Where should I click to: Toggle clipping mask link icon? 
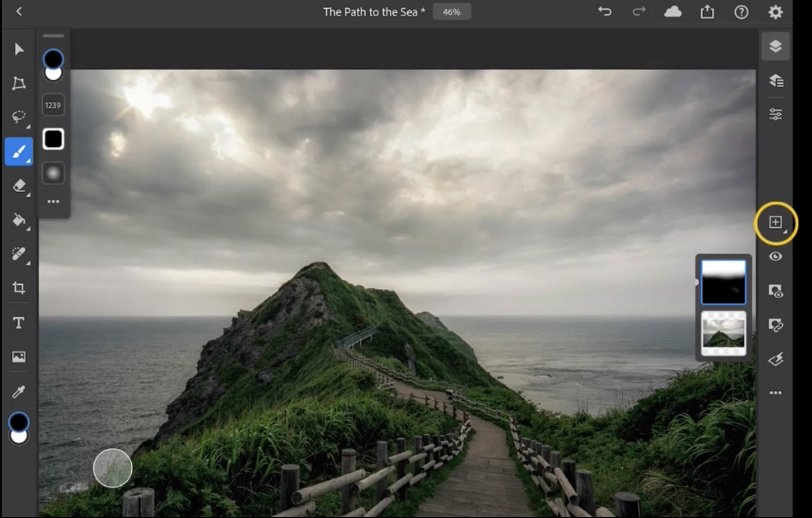click(x=776, y=325)
